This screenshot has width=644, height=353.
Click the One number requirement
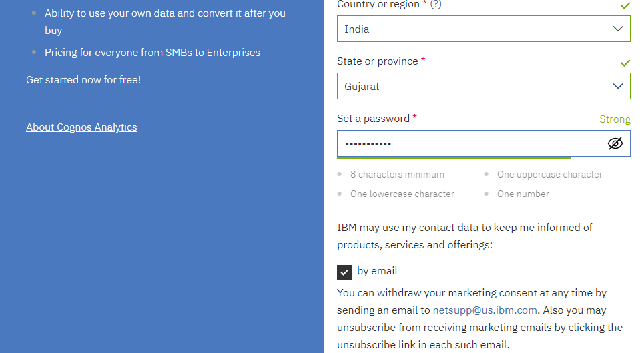click(x=523, y=194)
